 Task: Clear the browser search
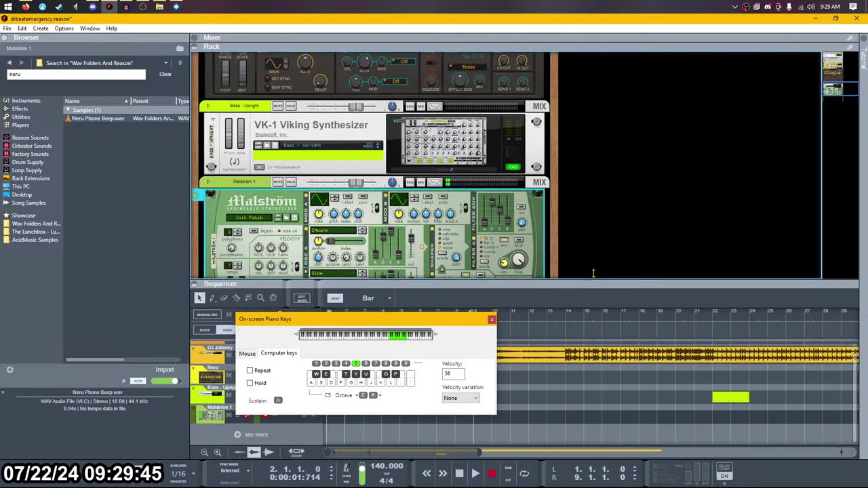[165, 75]
